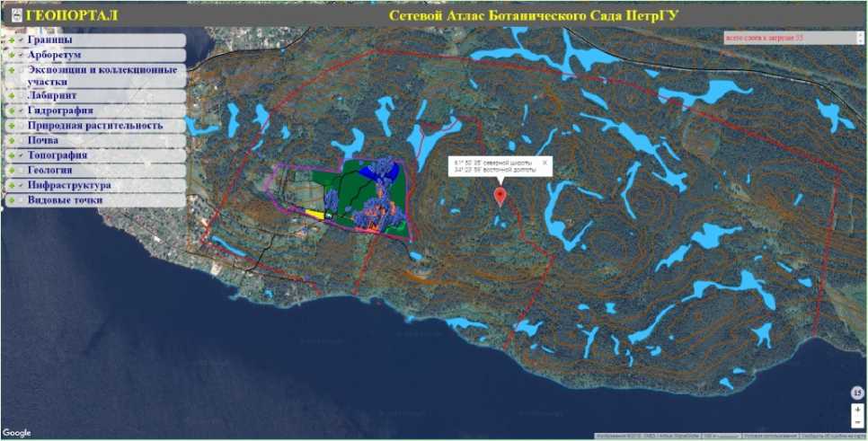The image size is (868, 441).
Task: Click the Топография layer label
Action: 58,155
